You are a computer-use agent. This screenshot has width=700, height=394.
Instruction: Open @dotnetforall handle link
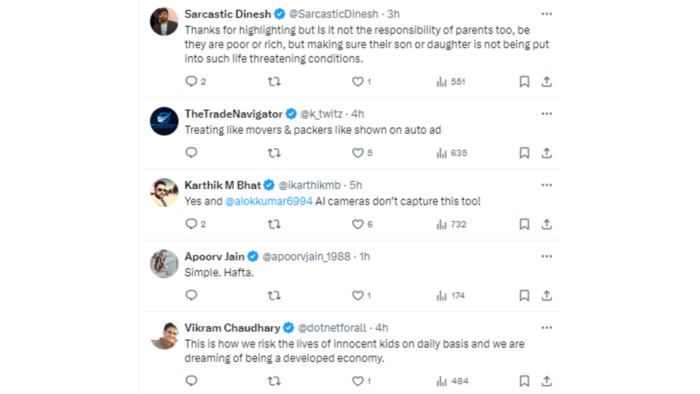pyautogui.click(x=332, y=328)
